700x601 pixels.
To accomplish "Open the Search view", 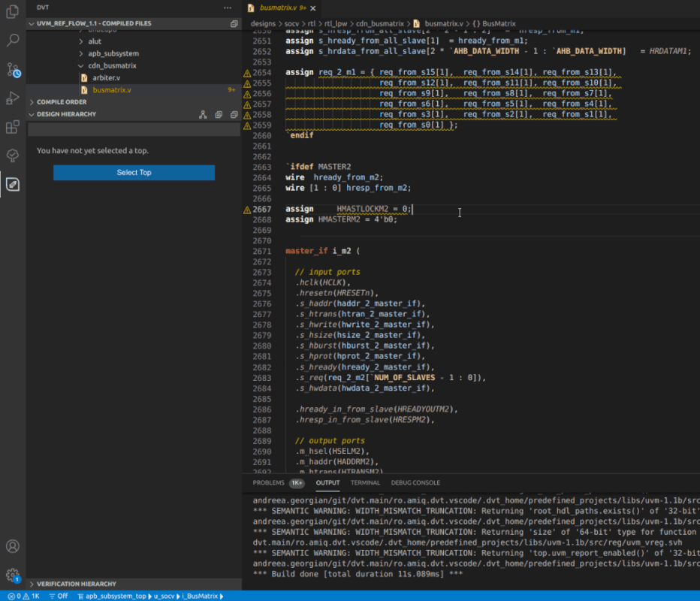I will (x=11, y=41).
